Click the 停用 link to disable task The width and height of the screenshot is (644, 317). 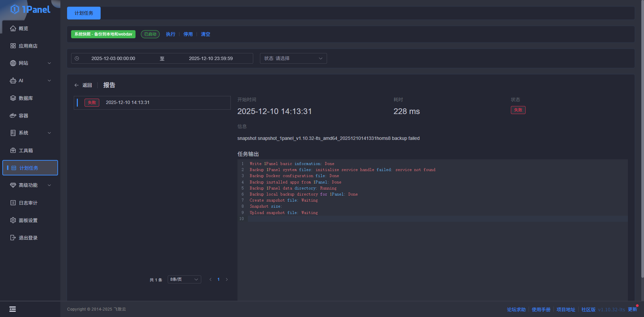pos(188,34)
